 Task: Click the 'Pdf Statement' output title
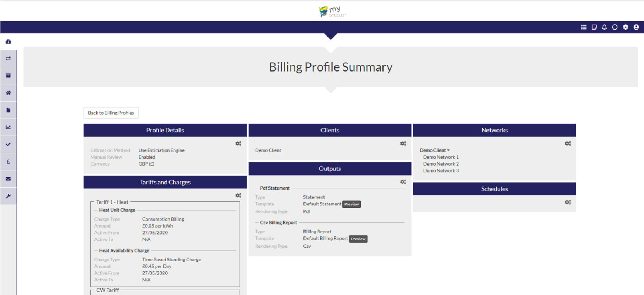point(274,188)
